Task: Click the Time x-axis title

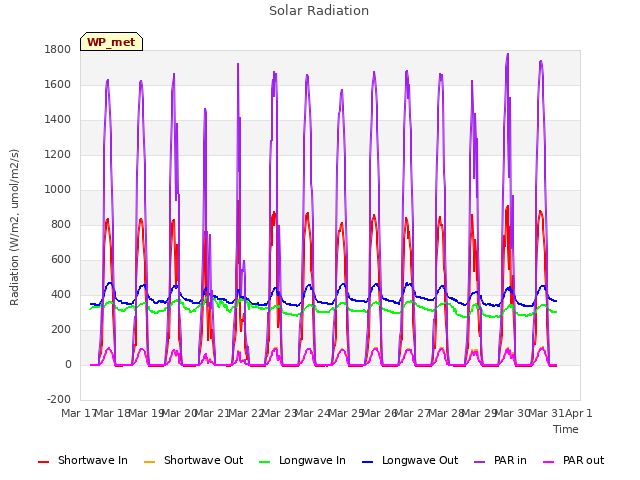Action: point(566,429)
